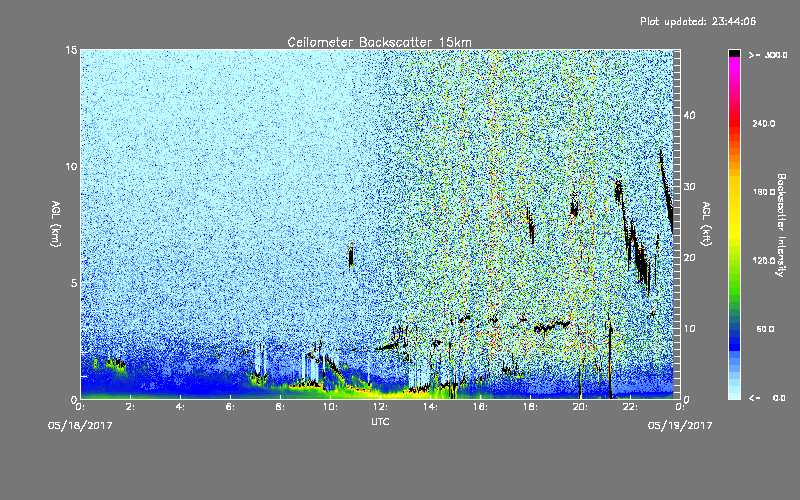The width and height of the screenshot is (800, 500).
Task: Click the cloud streak near 11:00 at 6 km
Action: pyautogui.click(x=351, y=255)
